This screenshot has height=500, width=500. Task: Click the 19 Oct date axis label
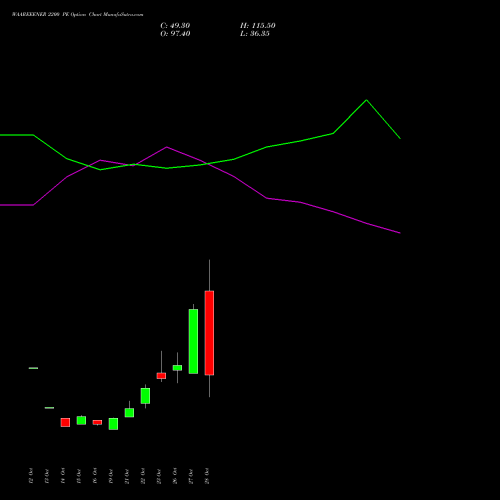click(x=111, y=476)
